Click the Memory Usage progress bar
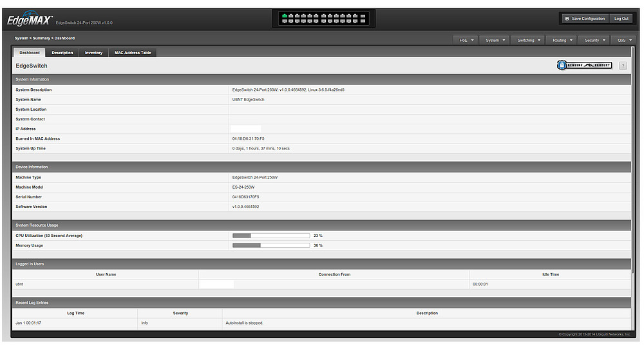Image resolution: width=644 pixels, height=349 pixels. (x=271, y=245)
